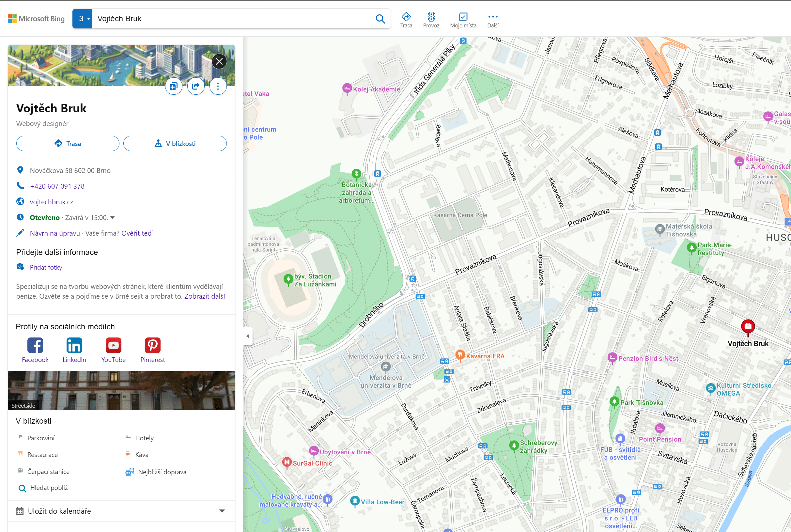Image resolution: width=791 pixels, height=532 pixels.
Task: Open the three-dot options on the card
Action: [x=218, y=86]
